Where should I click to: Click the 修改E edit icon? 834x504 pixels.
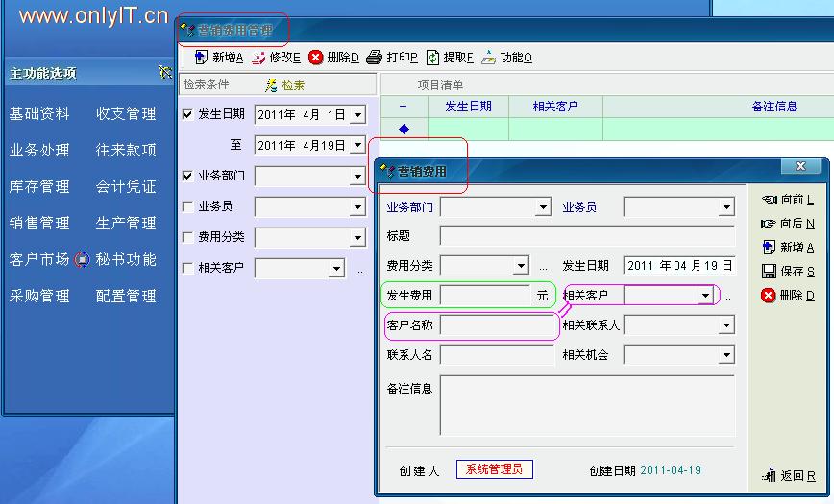click(x=258, y=58)
